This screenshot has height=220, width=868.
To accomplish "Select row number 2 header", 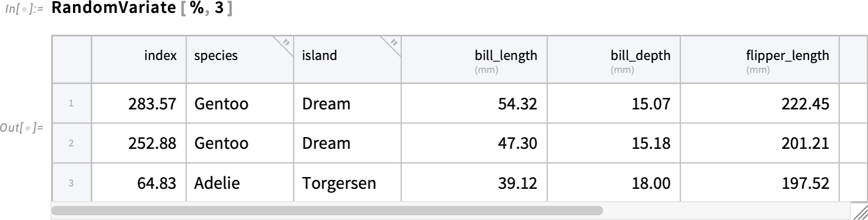I will point(71,144).
